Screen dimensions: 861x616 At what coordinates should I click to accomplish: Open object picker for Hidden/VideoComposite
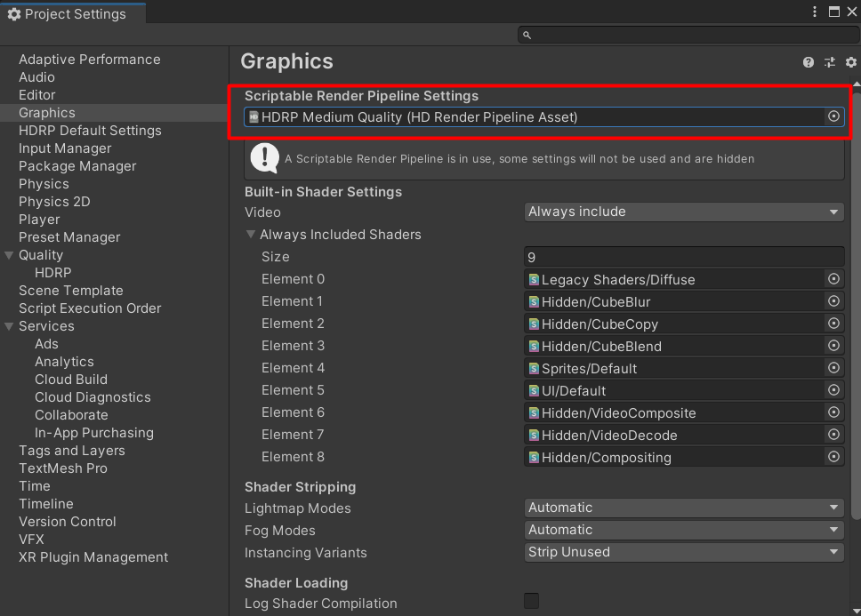coord(833,412)
